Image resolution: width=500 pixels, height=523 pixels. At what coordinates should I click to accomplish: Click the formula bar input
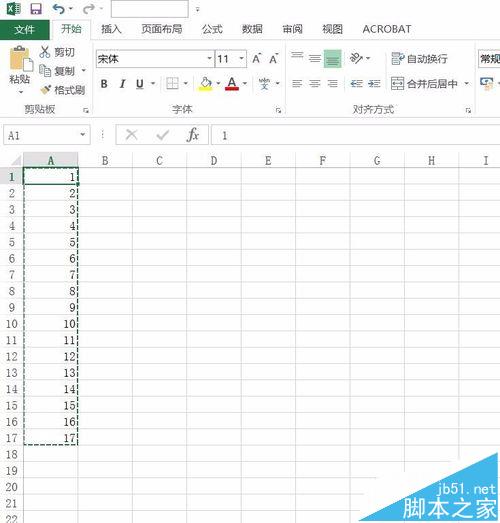tap(356, 135)
